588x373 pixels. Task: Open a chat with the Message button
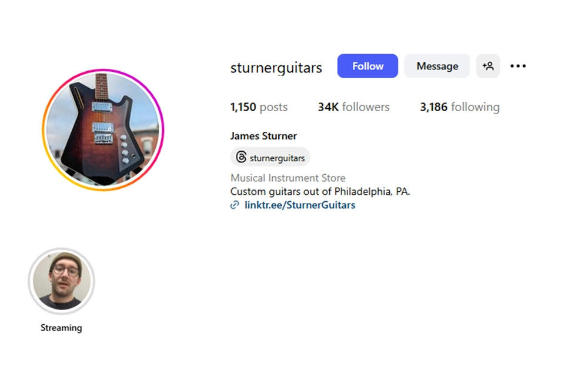click(x=437, y=66)
